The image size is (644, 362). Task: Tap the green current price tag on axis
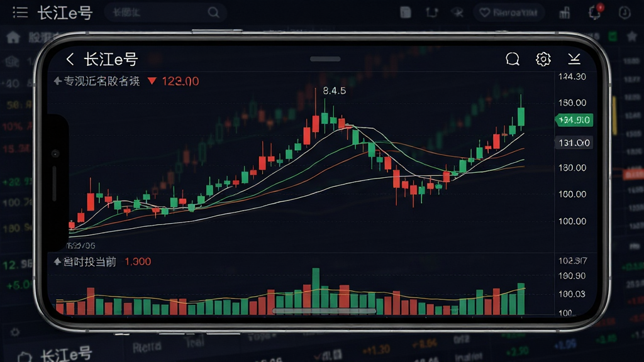click(574, 120)
